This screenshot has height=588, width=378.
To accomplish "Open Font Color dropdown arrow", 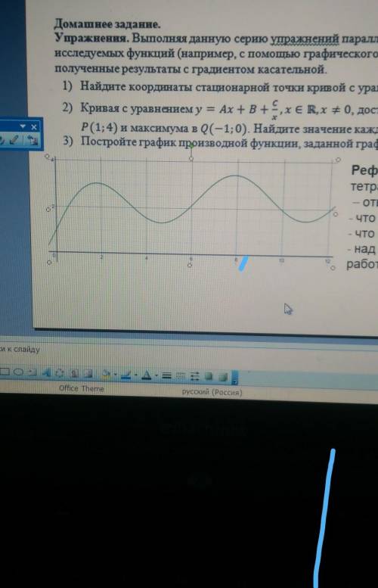I will [156, 375].
